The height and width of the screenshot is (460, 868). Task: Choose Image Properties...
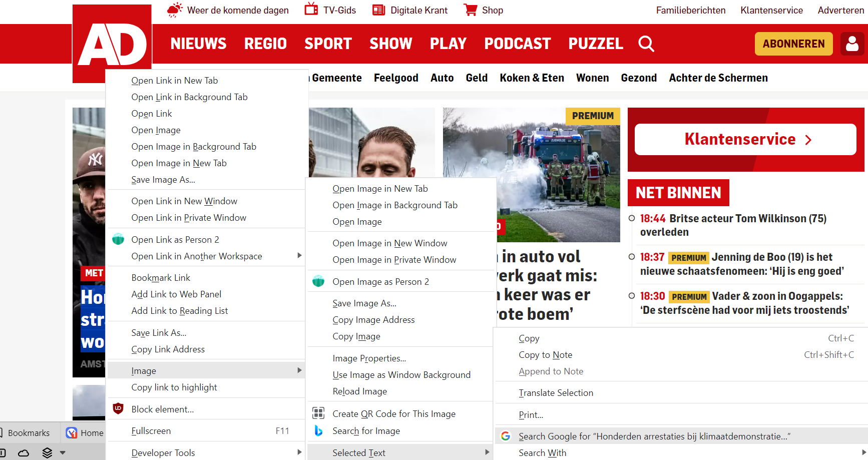[400, 358]
